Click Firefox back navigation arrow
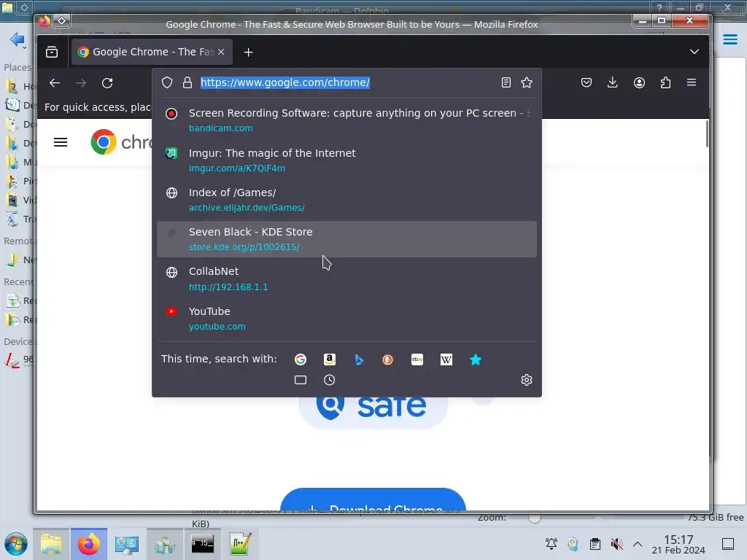The image size is (747, 560). click(x=54, y=83)
